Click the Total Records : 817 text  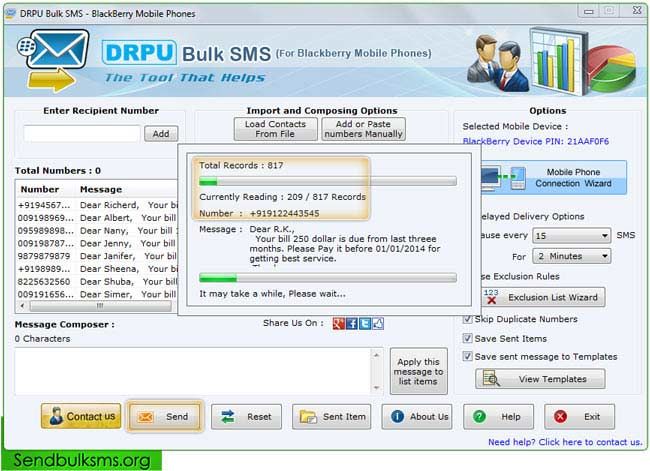241,165
